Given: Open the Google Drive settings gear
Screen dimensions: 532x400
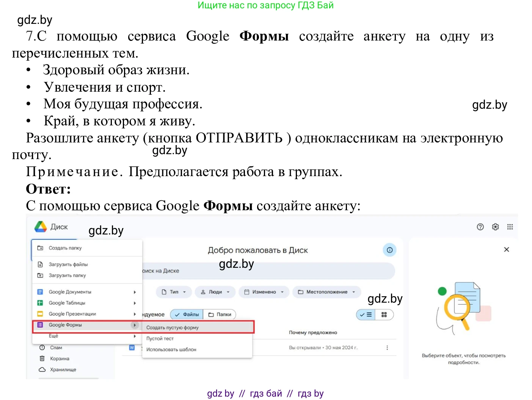Looking at the screenshot, I should point(495,227).
